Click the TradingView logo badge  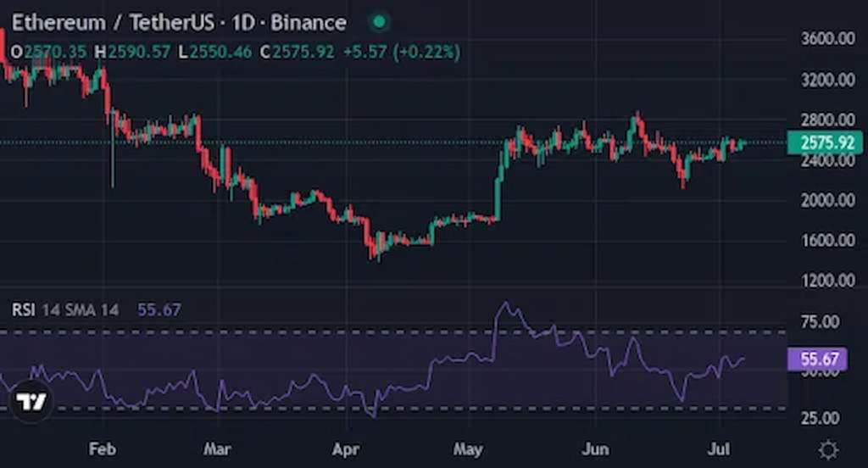(31, 401)
